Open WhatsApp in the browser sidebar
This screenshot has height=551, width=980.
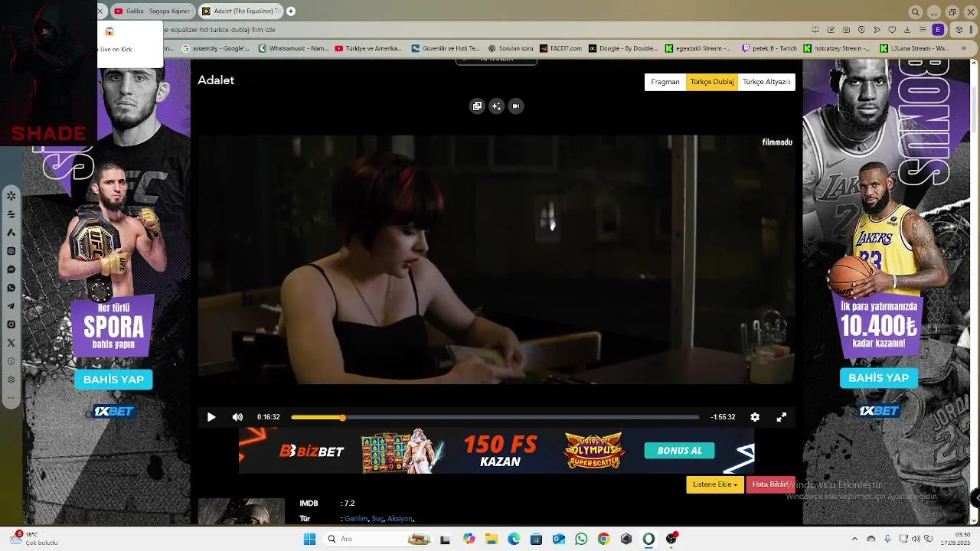pos(11,288)
